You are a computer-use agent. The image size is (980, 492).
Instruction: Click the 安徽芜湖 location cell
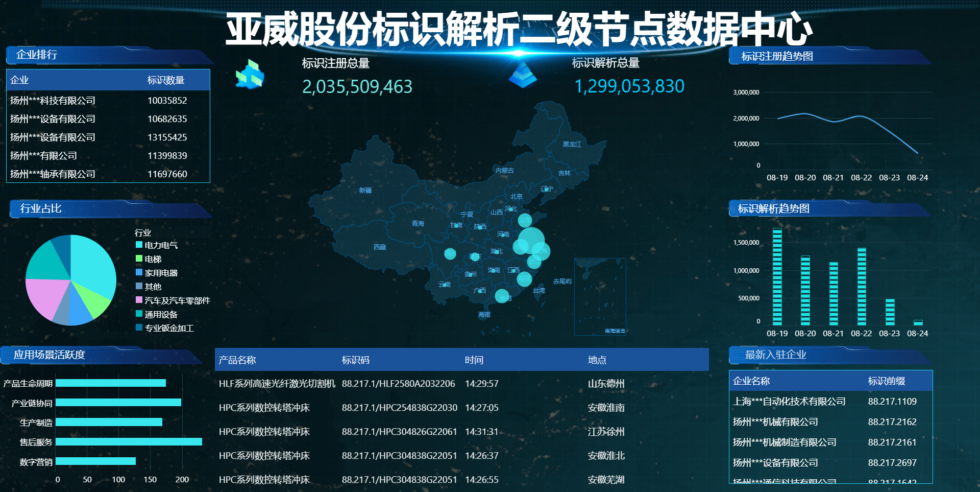606,480
